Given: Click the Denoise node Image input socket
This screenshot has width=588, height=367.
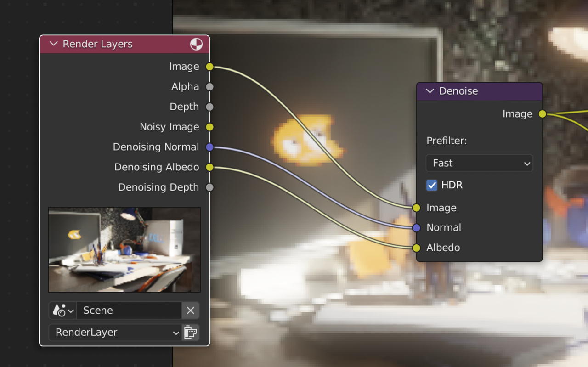Looking at the screenshot, I should (x=416, y=208).
